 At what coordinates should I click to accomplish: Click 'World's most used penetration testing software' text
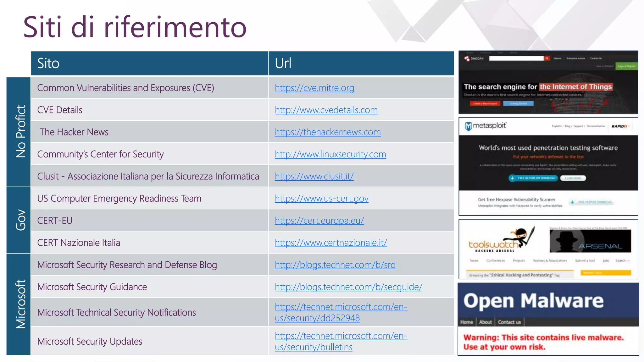tap(548, 148)
